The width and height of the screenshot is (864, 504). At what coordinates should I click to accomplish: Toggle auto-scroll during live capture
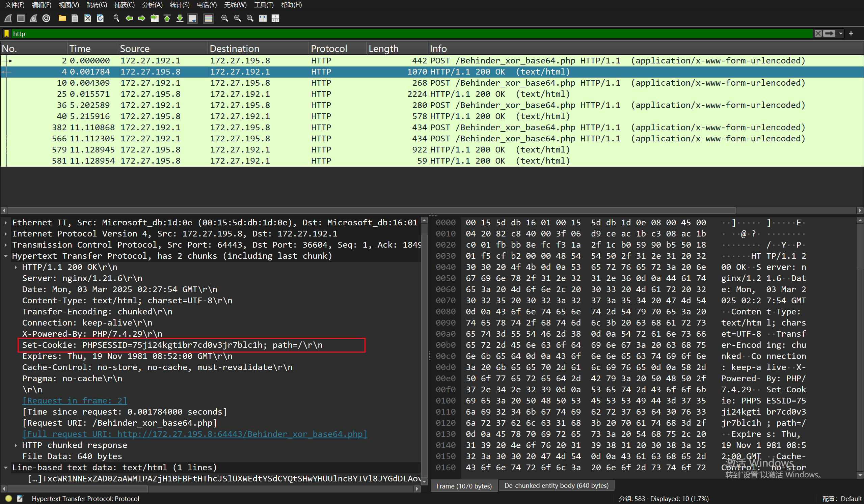click(192, 18)
